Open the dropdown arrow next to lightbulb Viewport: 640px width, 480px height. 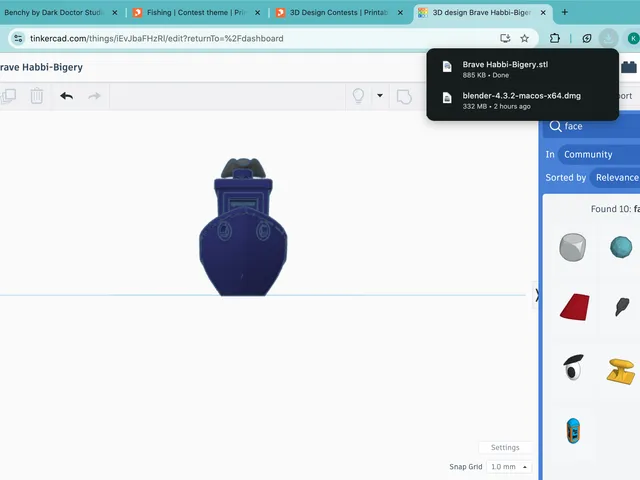click(380, 96)
